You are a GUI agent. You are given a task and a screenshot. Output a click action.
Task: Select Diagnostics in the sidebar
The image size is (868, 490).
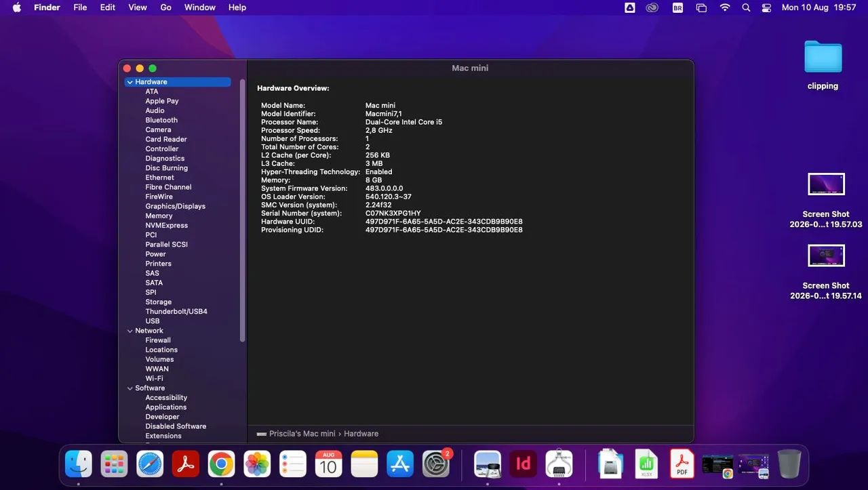[x=165, y=159]
